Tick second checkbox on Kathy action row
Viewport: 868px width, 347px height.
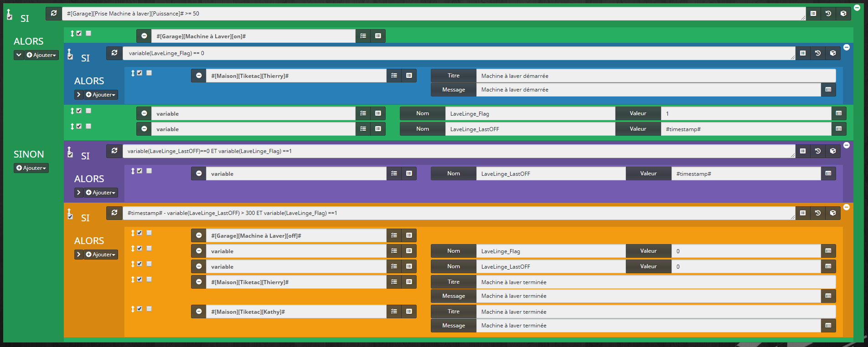149,309
